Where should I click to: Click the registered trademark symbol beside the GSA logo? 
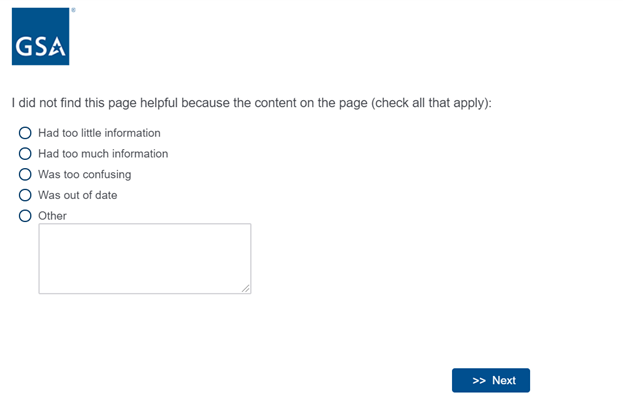(x=72, y=10)
